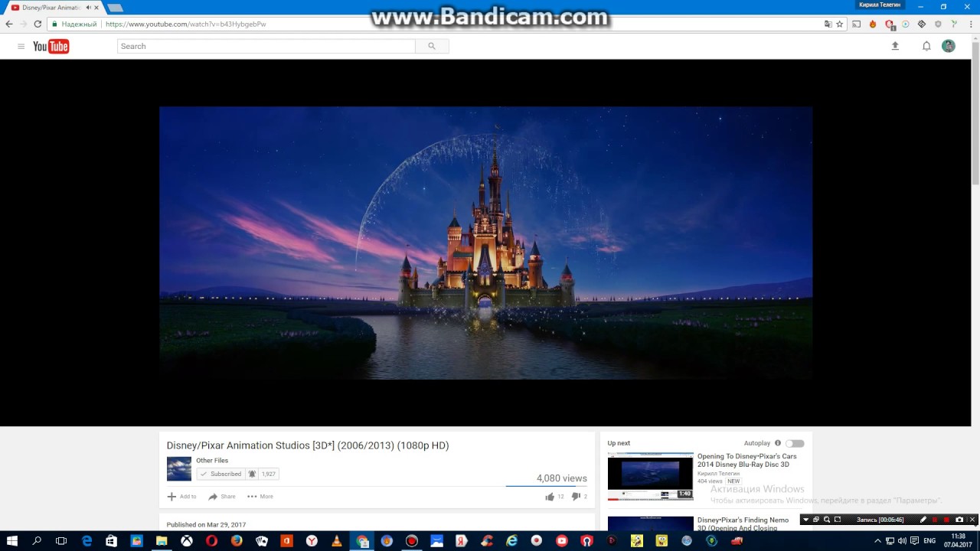Toggle the Subscribed button
The height and width of the screenshot is (551, 980).
point(221,474)
